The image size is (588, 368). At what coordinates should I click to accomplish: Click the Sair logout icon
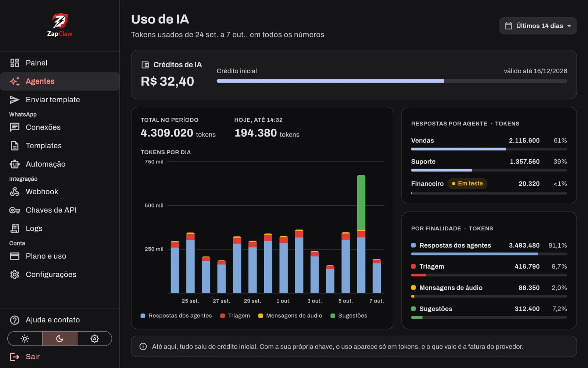15,357
